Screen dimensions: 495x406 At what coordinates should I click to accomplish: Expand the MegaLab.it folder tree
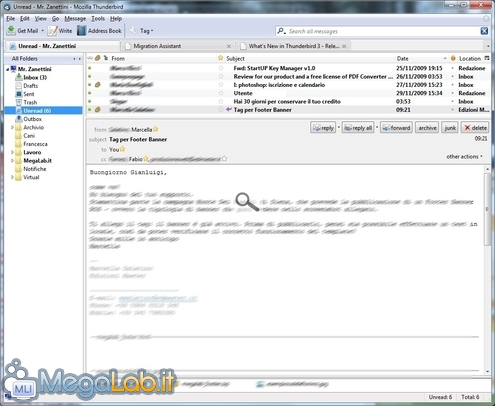[12, 161]
